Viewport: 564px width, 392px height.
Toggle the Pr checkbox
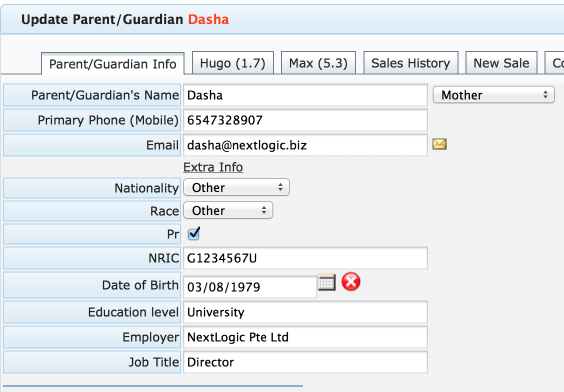click(x=194, y=234)
